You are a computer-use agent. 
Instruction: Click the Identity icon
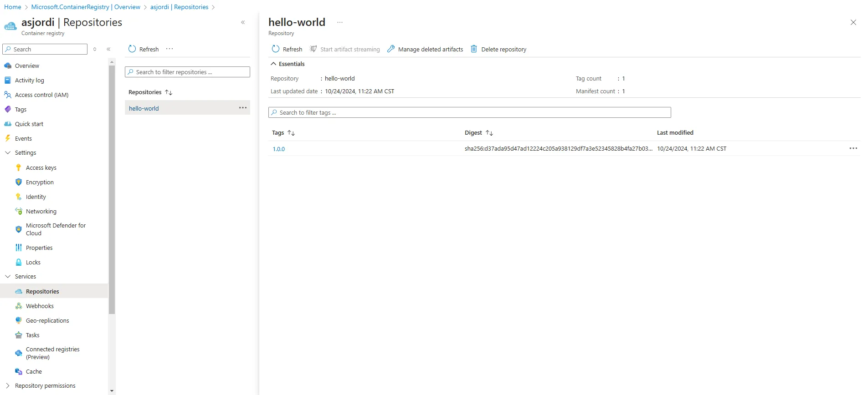click(x=19, y=197)
